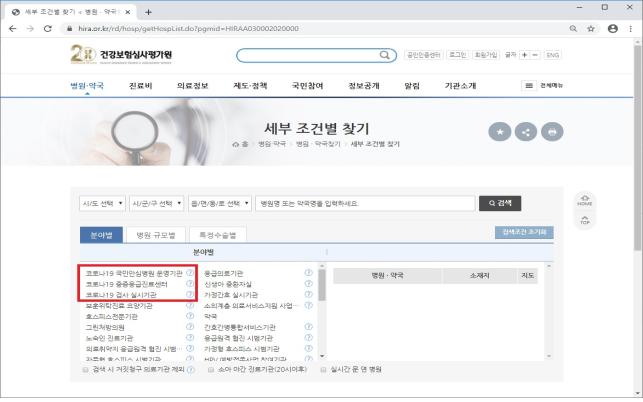The height and width of the screenshot is (402, 643).
Task: Click the 로그인 link
Action: pos(457,55)
